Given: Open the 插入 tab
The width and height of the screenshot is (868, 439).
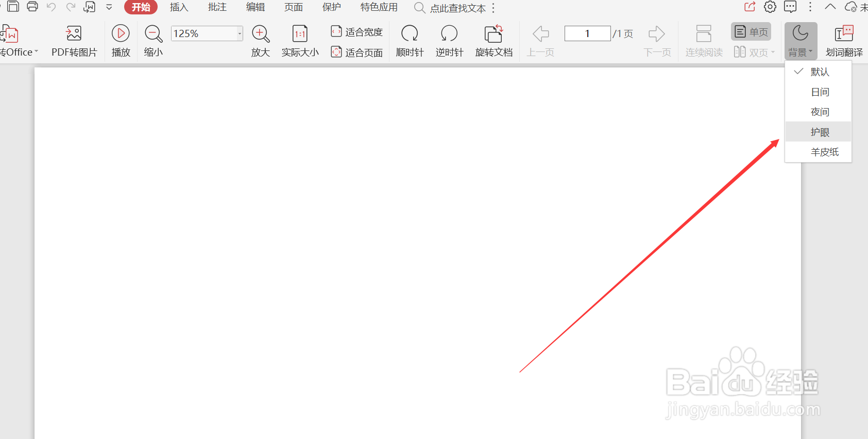Looking at the screenshot, I should coord(179,7).
